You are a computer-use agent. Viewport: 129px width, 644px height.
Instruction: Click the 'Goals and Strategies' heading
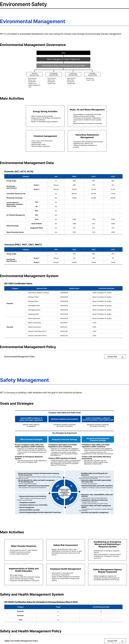(17, 403)
